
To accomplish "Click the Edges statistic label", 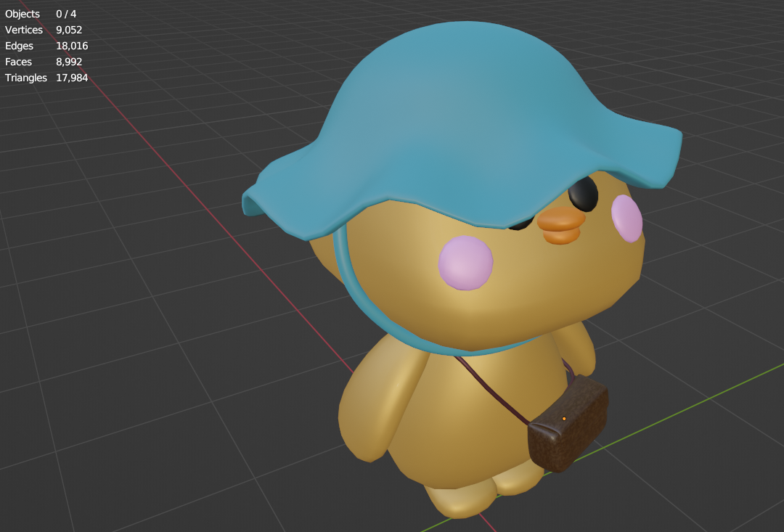I will [19, 46].
